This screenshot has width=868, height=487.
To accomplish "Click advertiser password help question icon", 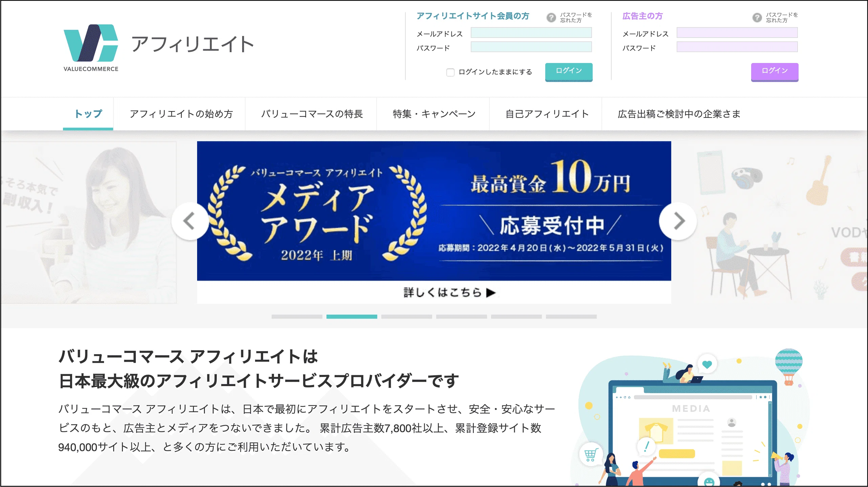I will [757, 18].
